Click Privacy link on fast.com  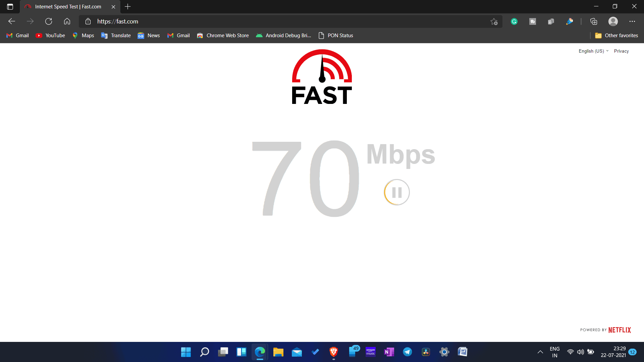622,51
